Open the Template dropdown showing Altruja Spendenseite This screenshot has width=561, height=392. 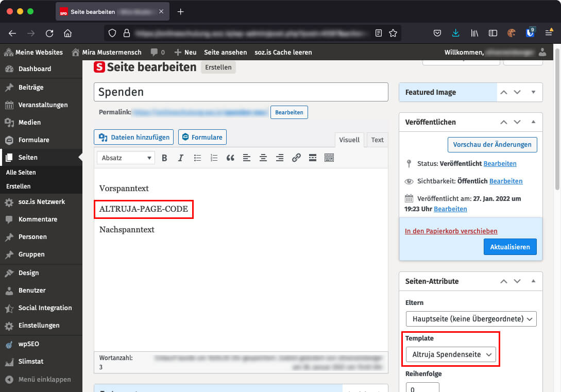(x=450, y=354)
